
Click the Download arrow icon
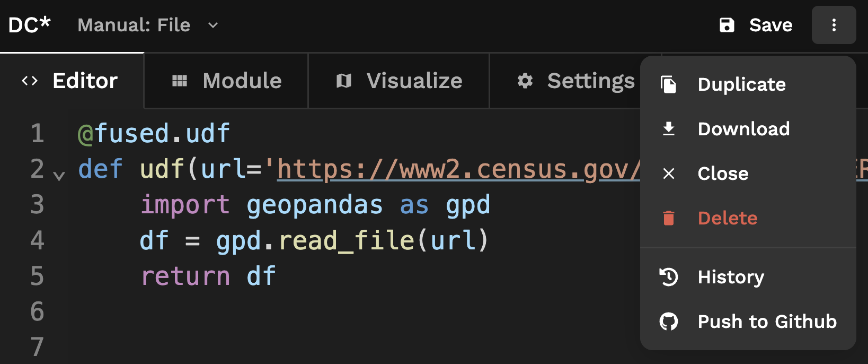point(669,129)
